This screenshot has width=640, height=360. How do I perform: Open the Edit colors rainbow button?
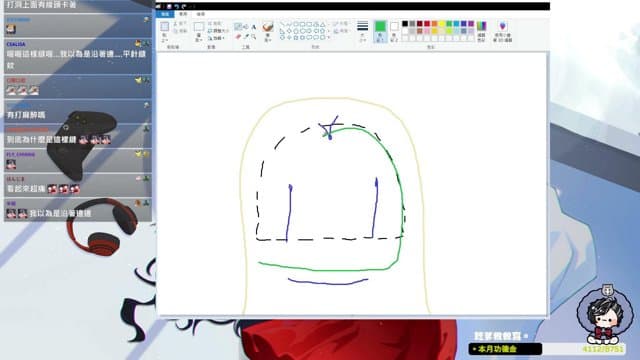tap(482, 31)
